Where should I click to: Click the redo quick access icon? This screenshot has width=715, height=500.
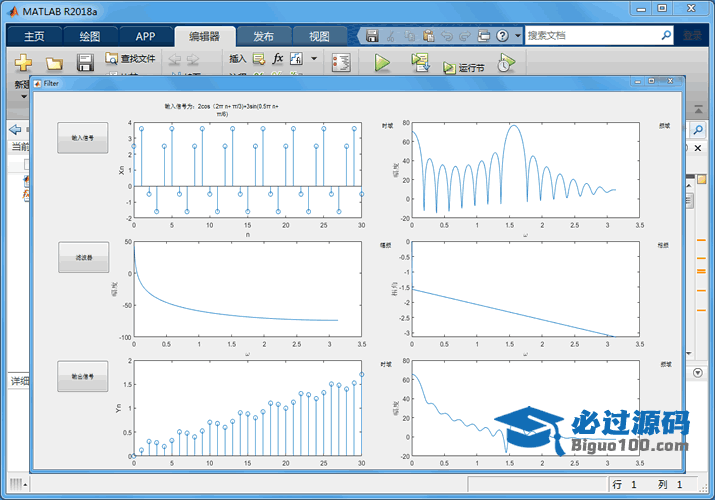tap(465, 36)
